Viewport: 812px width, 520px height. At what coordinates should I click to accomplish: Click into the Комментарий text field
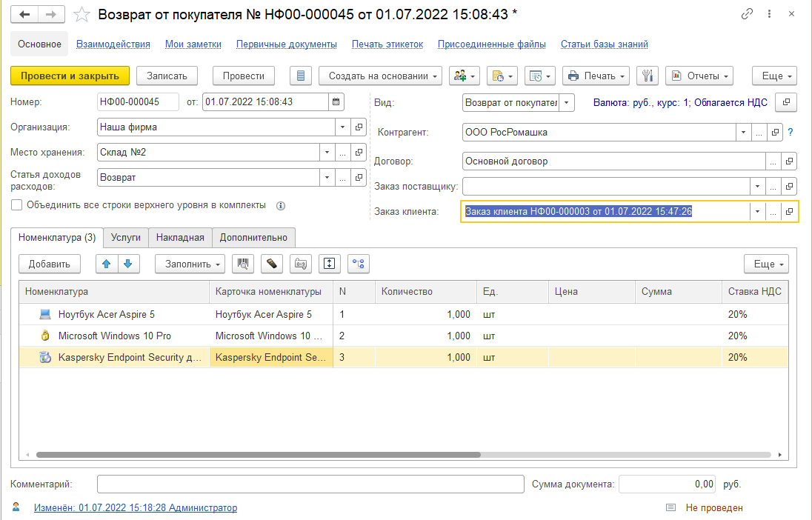click(310, 484)
